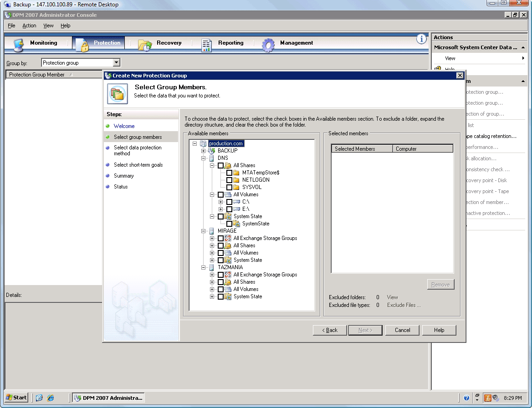Check the DNS All Shares checkbox
Image resolution: width=532 pixels, height=408 pixels.
coord(220,165)
